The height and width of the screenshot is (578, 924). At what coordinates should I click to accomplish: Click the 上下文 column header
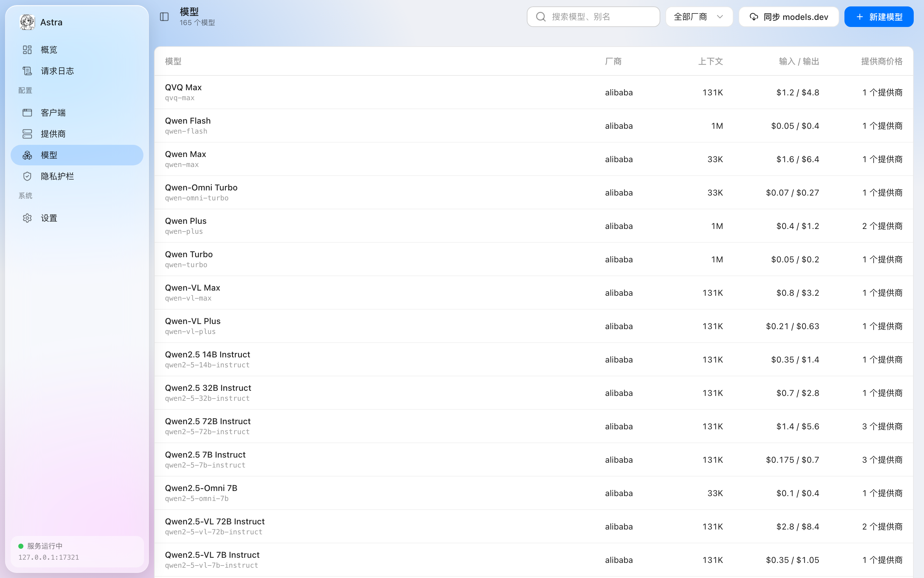[x=710, y=61]
